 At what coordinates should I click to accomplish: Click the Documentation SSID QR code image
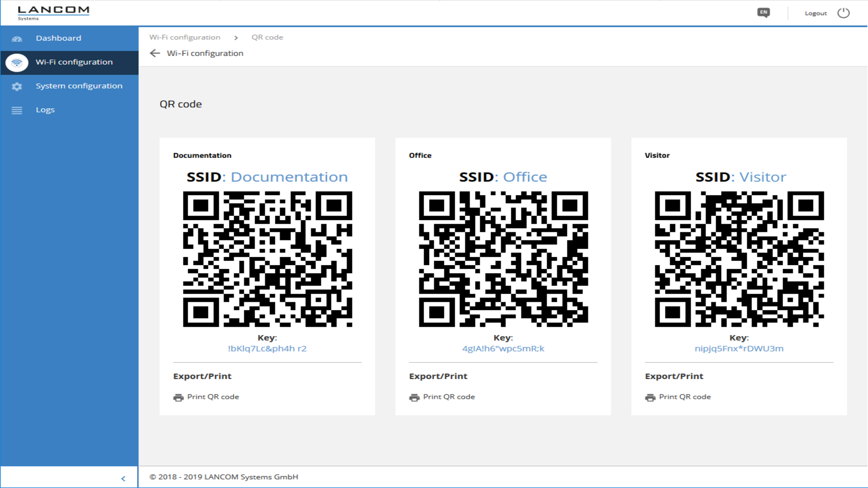coord(267,259)
